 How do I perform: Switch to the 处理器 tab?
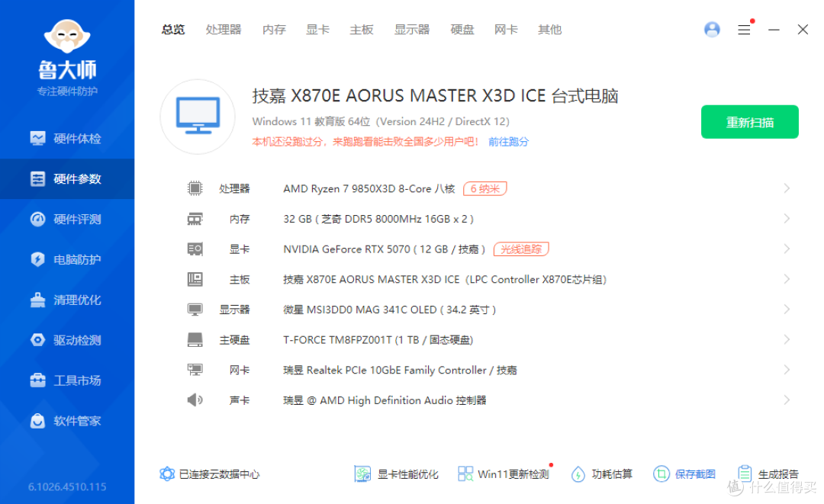[x=224, y=30]
